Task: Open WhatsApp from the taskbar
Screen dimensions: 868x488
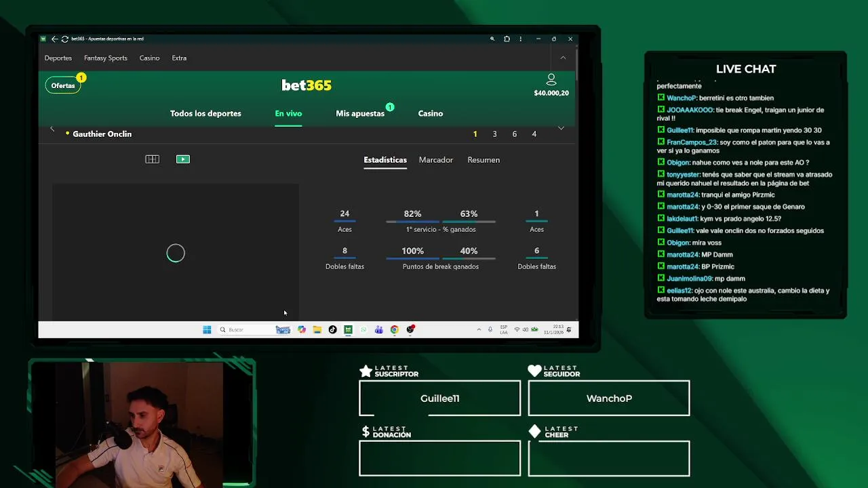Action: pos(363,329)
